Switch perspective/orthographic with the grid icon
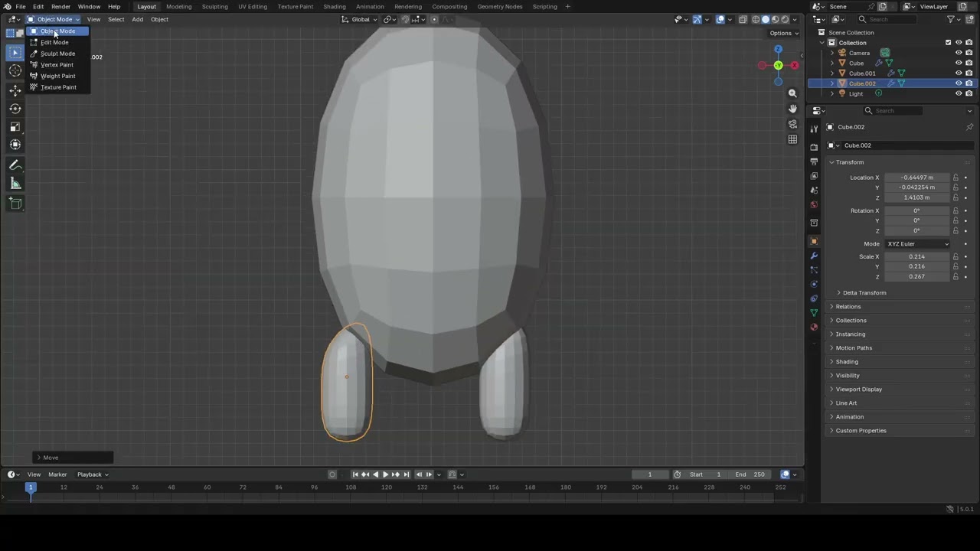The height and width of the screenshot is (551, 980). [x=792, y=139]
